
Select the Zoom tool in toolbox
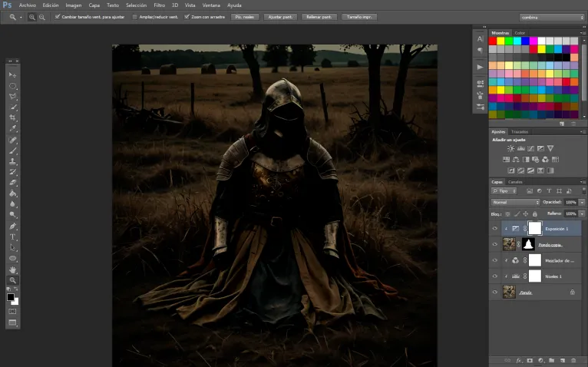(x=12, y=280)
